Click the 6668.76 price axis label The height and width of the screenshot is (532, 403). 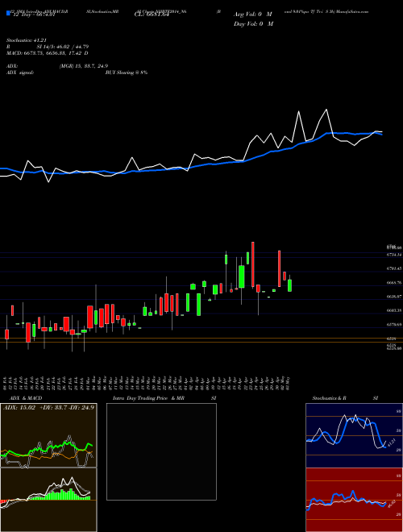point(394,283)
